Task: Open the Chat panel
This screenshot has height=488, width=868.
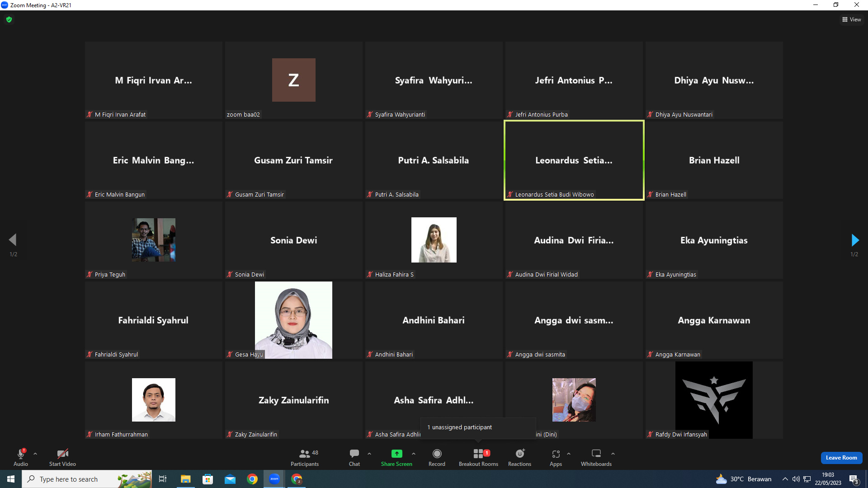Action: click(x=354, y=457)
